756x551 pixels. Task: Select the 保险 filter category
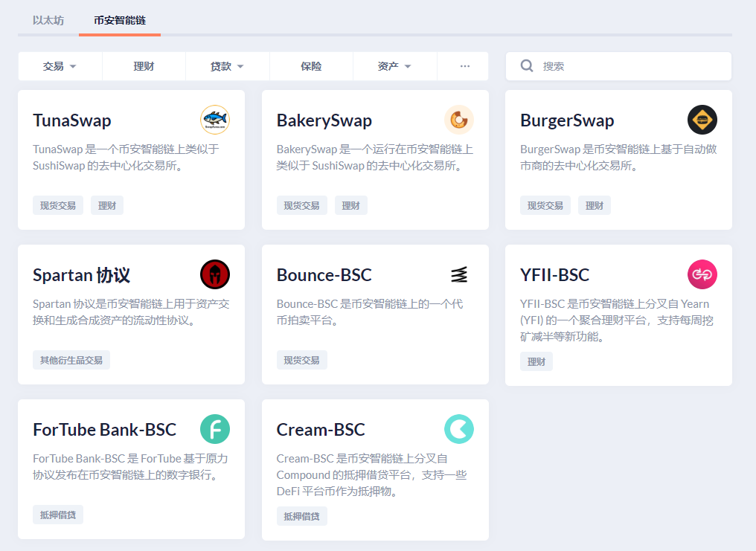(311, 66)
